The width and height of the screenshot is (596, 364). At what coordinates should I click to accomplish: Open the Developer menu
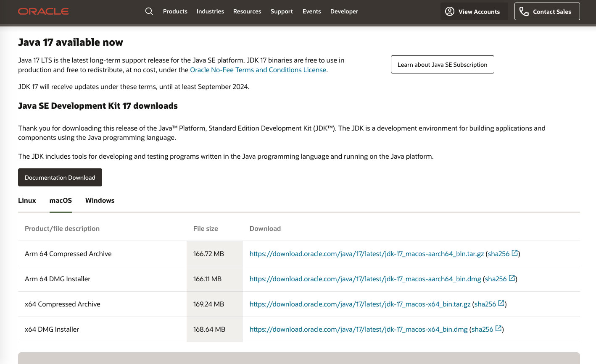(344, 11)
